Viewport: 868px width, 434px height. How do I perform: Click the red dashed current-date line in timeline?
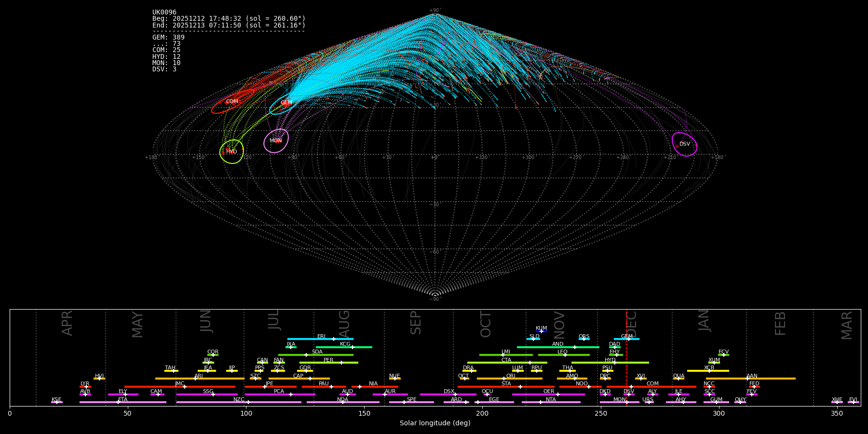tap(626, 357)
